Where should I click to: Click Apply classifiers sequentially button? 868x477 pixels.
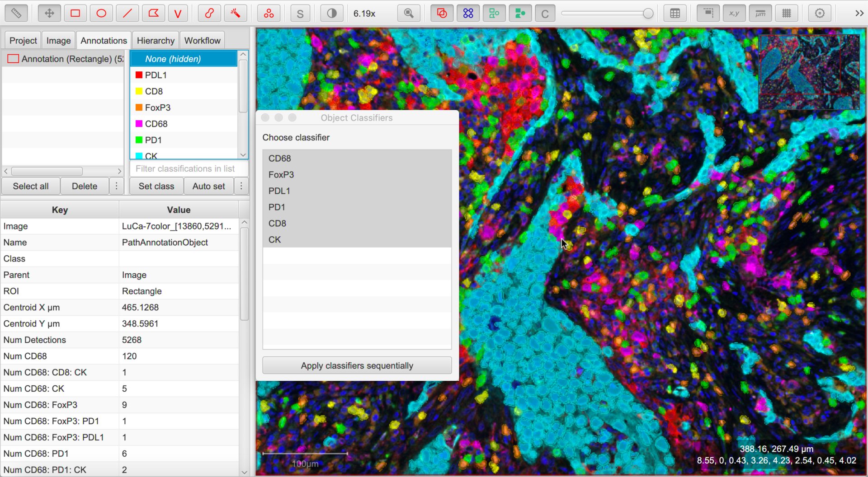click(x=357, y=365)
